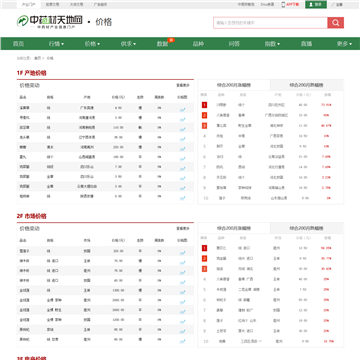Expand the 价格 navigation dropdown

[92, 44]
